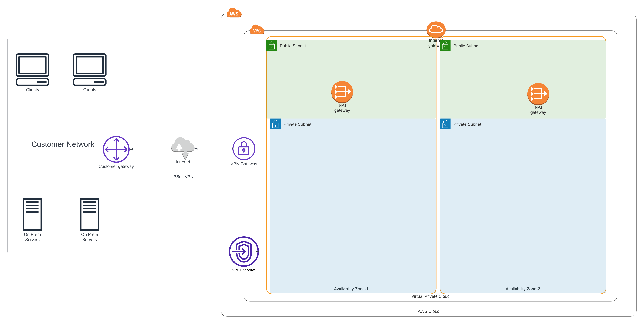Image resolution: width=644 pixels, height=324 pixels.
Task: Click green Public Subnet lock icon in Zone-1
Action: click(272, 46)
